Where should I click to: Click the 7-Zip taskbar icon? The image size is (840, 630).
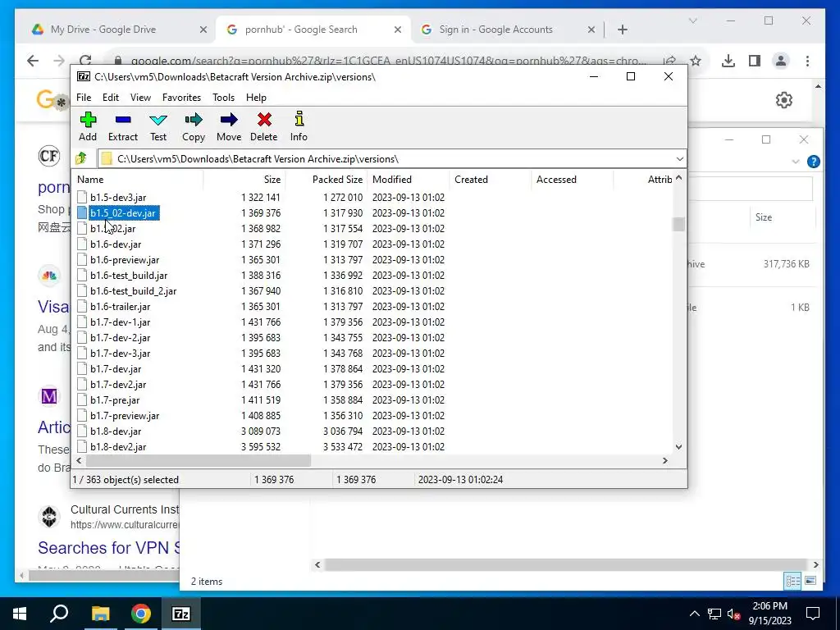click(x=180, y=614)
